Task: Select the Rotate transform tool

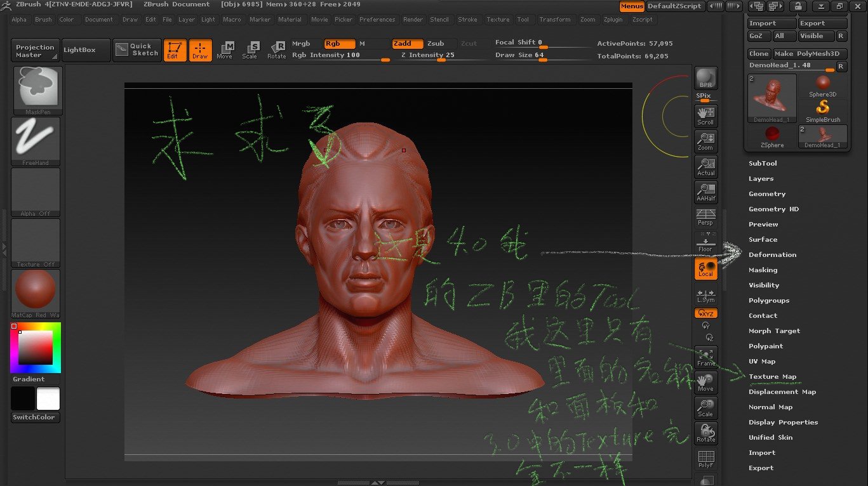Action: [x=276, y=50]
